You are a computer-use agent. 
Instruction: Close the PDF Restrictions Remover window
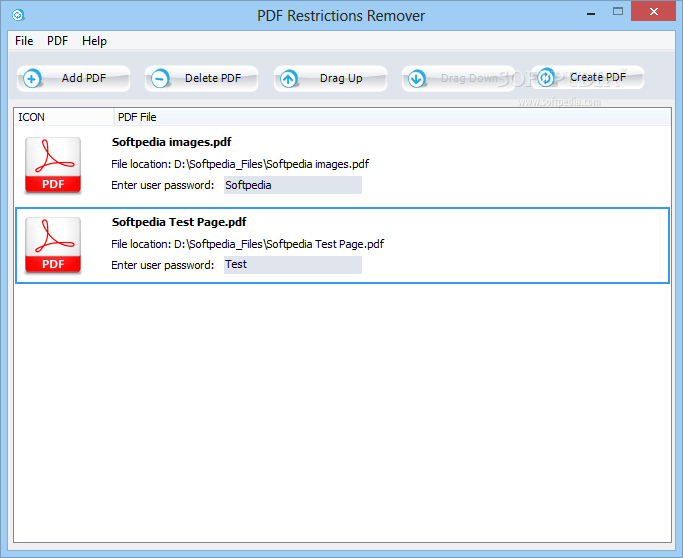click(x=653, y=12)
